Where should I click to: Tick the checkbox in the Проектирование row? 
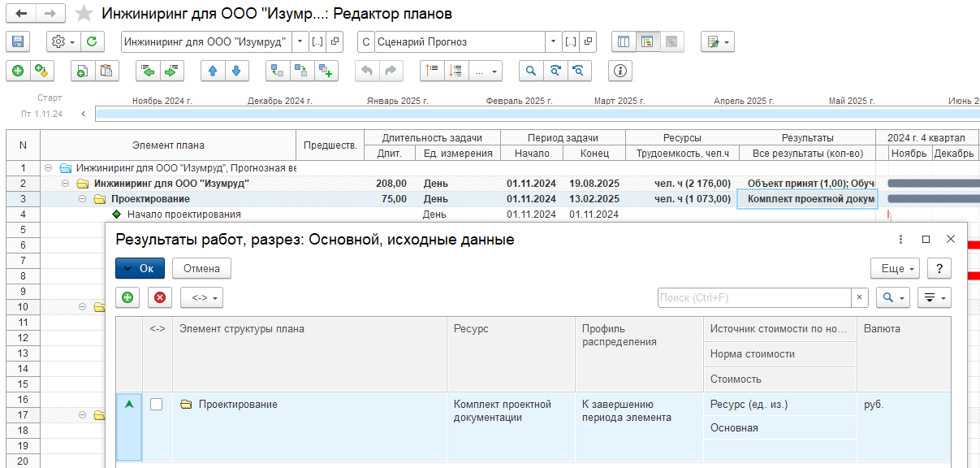point(156,405)
